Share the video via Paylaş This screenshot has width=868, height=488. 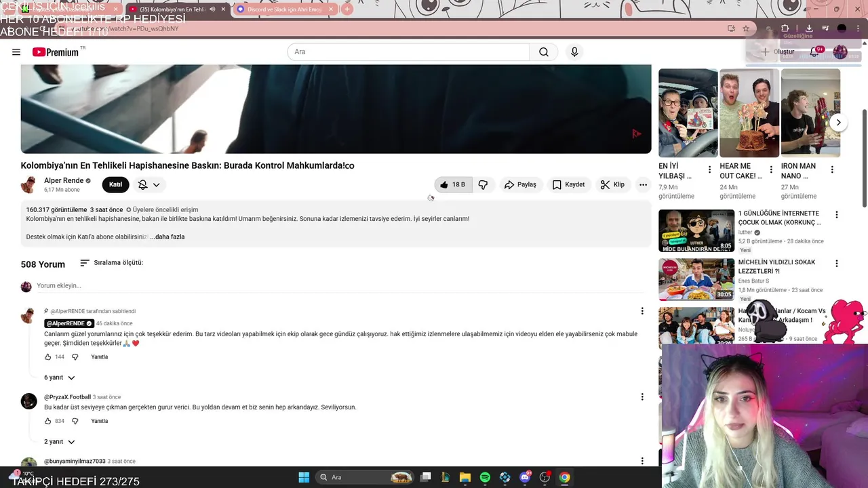click(520, 184)
